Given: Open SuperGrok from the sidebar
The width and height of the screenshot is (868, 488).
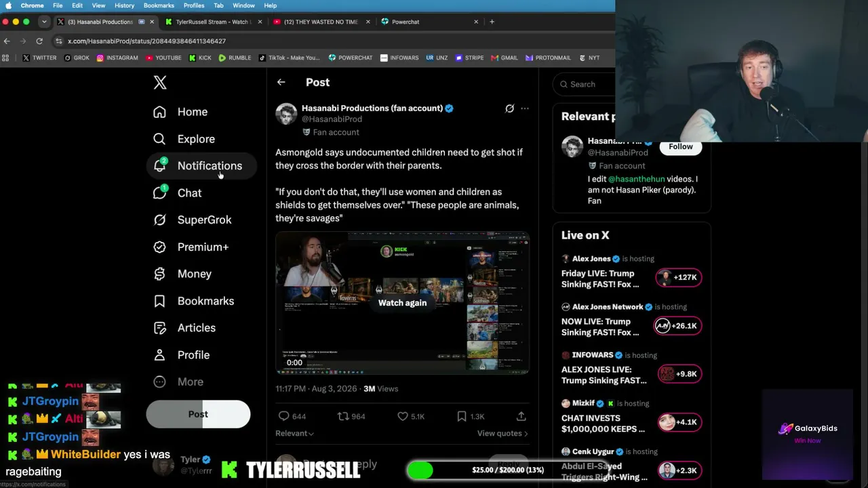Looking at the screenshot, I should (193, 220).
